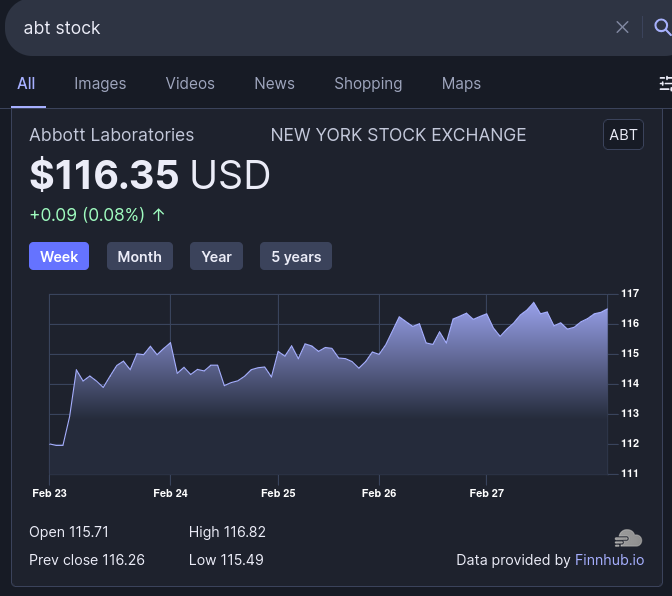Click the cloud logo icon near Finnhub
Screen dimensions: 672x596
629,539
